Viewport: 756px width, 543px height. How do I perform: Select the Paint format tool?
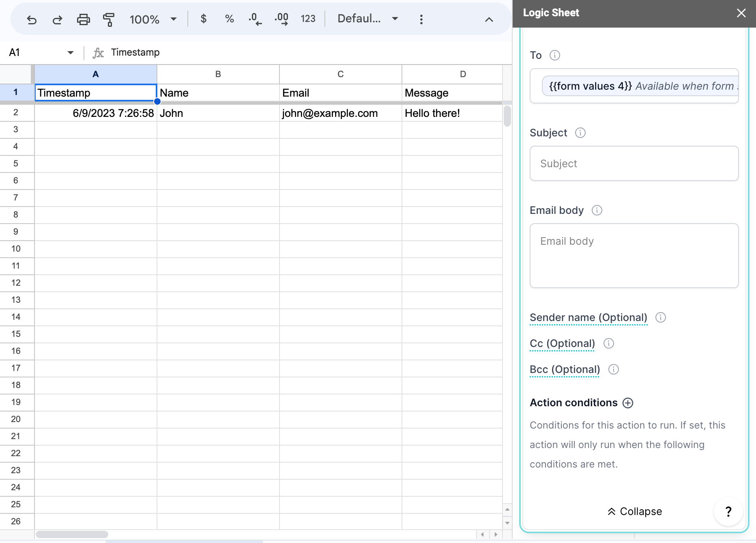pyautogui.click(x=108, y=19)
